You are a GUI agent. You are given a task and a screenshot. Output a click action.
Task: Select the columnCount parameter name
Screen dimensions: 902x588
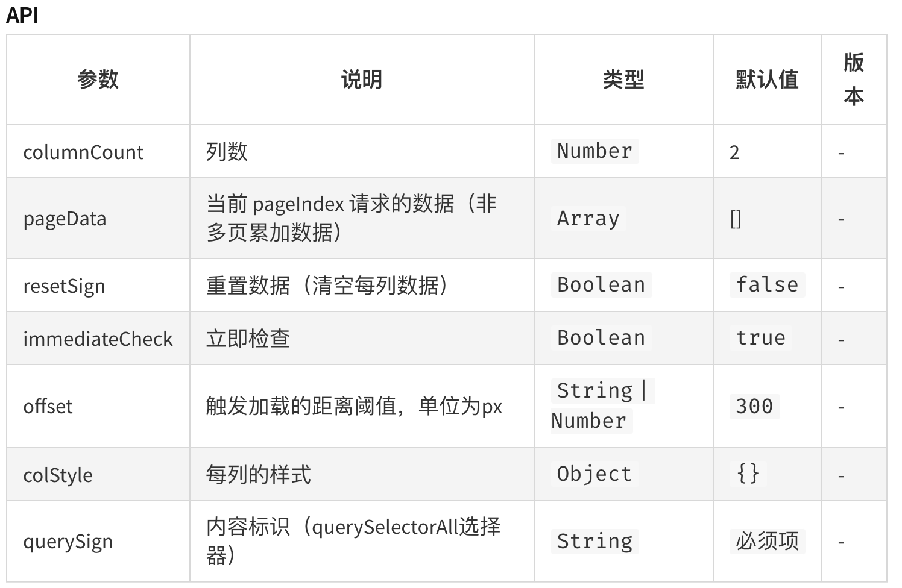click(83, 152)
